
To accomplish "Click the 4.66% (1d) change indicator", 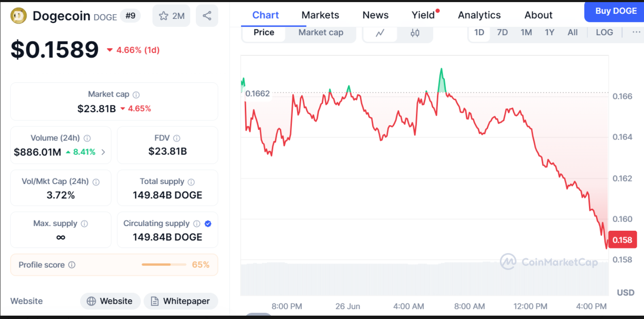I will point(133,50).
